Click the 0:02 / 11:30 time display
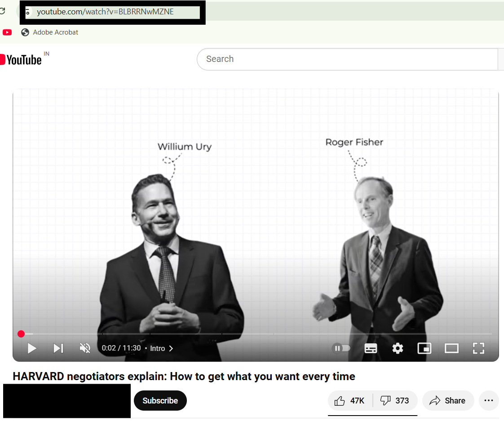504x425 pixels. click(x=121, y=348)
